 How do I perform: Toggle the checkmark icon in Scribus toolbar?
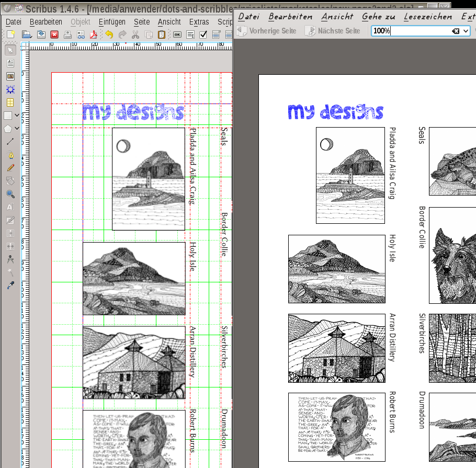point(203,35)
